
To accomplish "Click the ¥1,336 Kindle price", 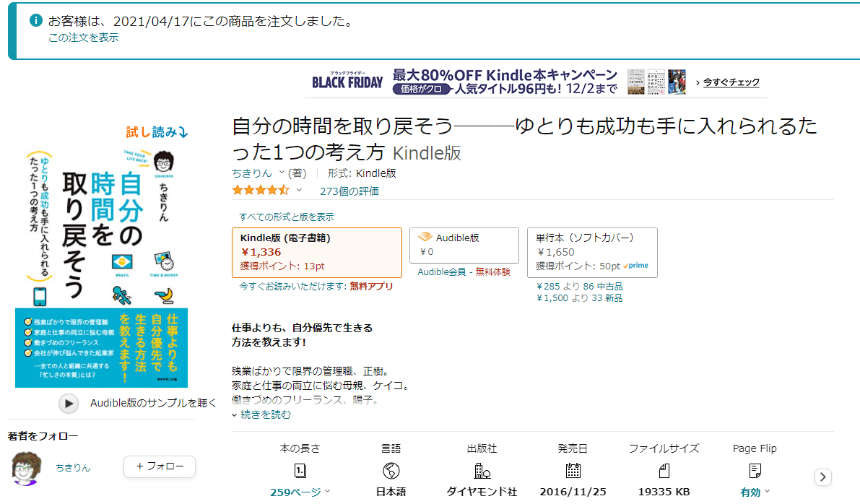I will point(261,252).
